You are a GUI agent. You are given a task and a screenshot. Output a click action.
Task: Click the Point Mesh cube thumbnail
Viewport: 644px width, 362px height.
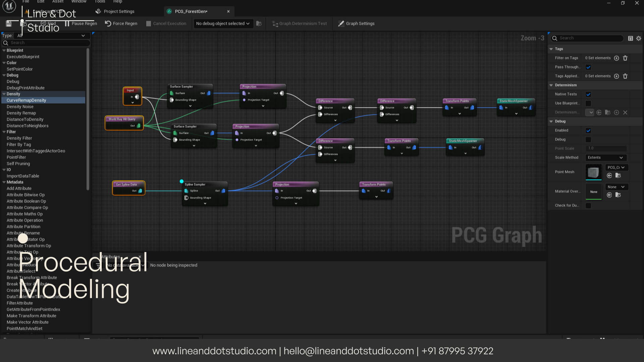(x=593, y=172)
